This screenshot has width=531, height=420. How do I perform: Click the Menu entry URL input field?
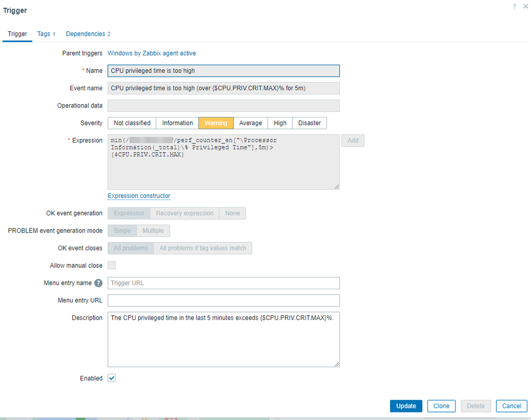(x=223, y=300)
